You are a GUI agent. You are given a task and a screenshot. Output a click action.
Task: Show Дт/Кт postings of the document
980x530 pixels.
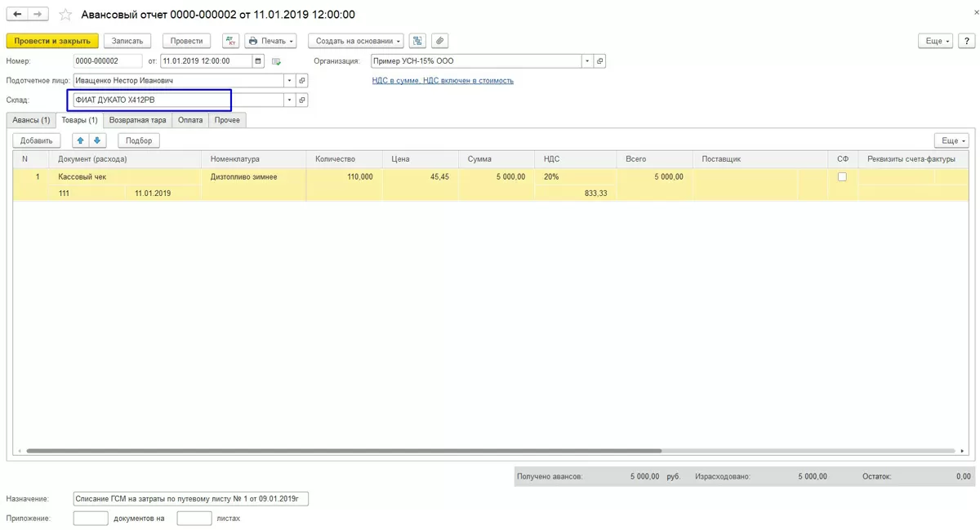click(230, 41)
